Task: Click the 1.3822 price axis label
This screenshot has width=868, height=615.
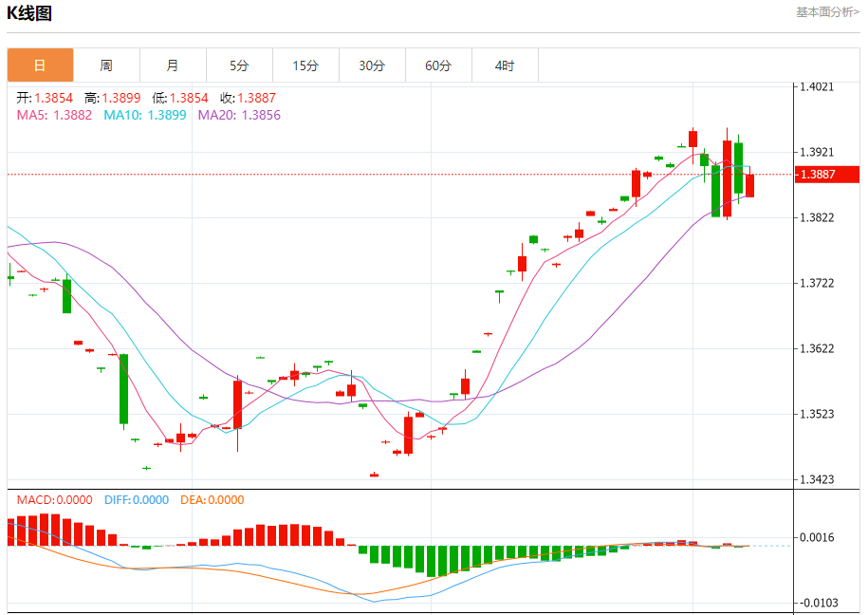Action: [x=817, y=217]
